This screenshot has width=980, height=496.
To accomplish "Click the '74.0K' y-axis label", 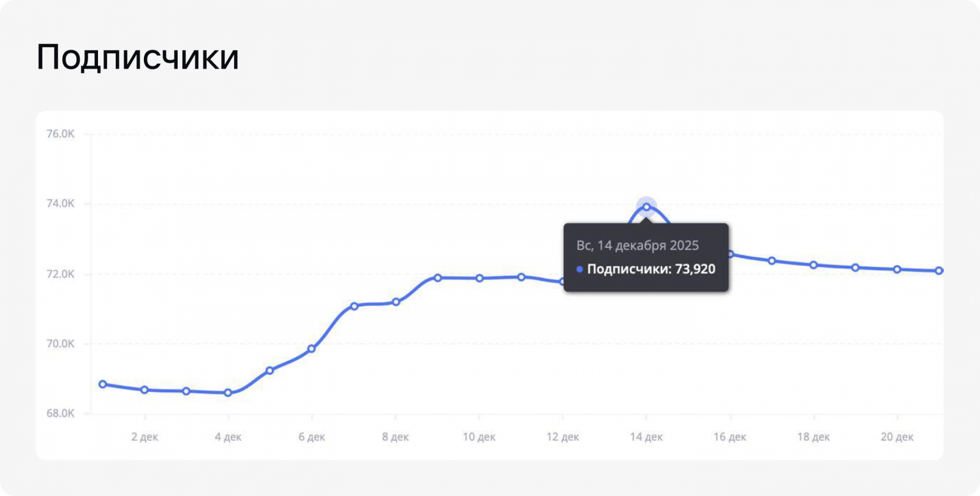I will (x=60, y=204).
